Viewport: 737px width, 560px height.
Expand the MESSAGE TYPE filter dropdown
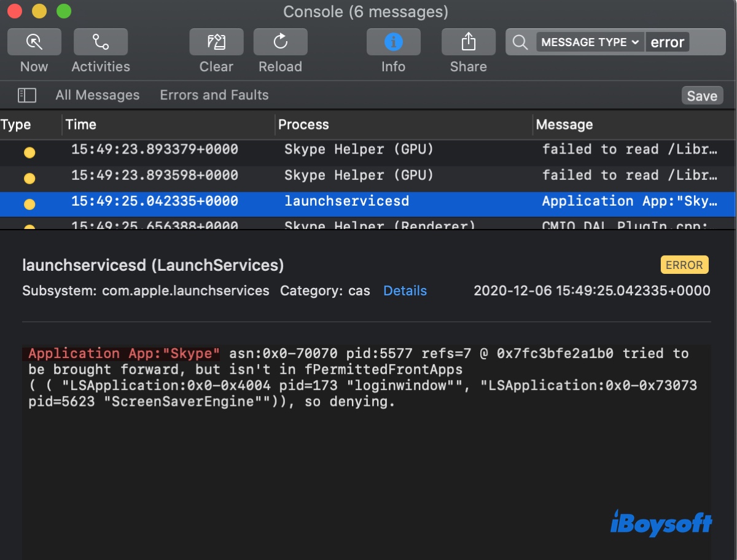(590, 42)
